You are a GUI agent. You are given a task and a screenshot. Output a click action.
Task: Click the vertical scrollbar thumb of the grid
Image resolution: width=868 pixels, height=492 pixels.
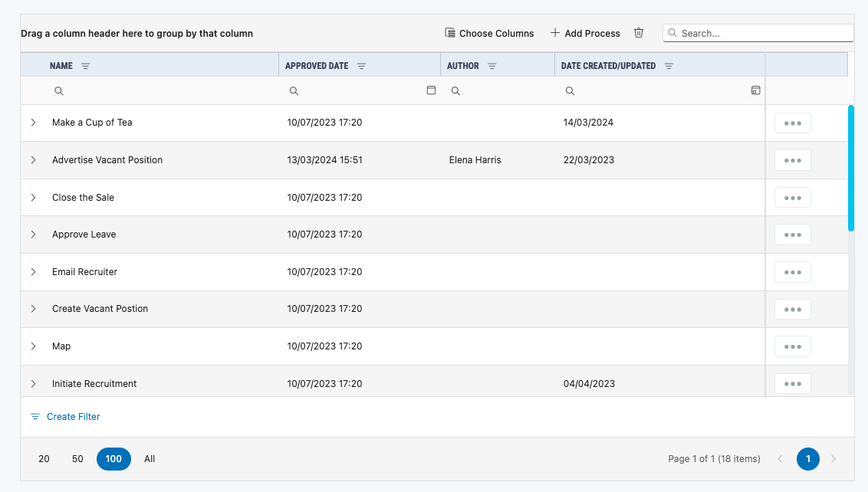click(x=851, y=169)
